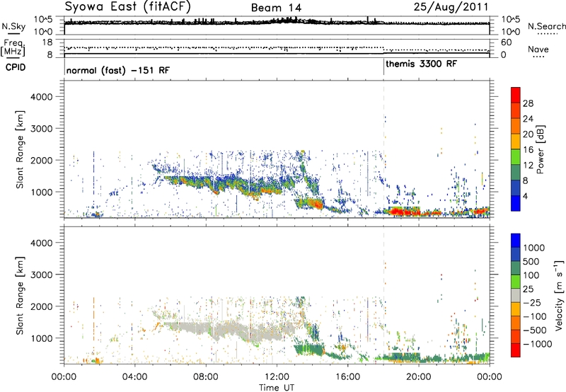Click the '18' frequency axis label
This screenshot has height=392, width=566.
pyautogui.click(x=47, y=42)
